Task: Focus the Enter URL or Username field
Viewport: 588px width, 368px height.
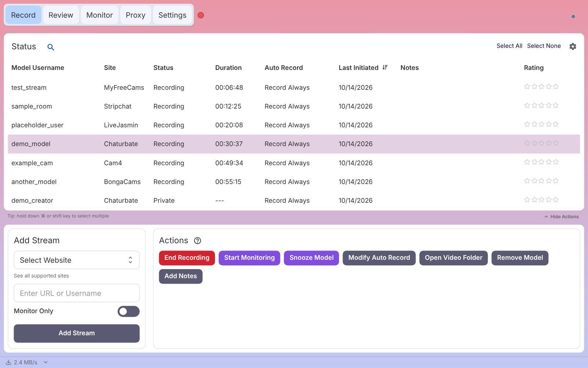Action: (x=76, y=293)
